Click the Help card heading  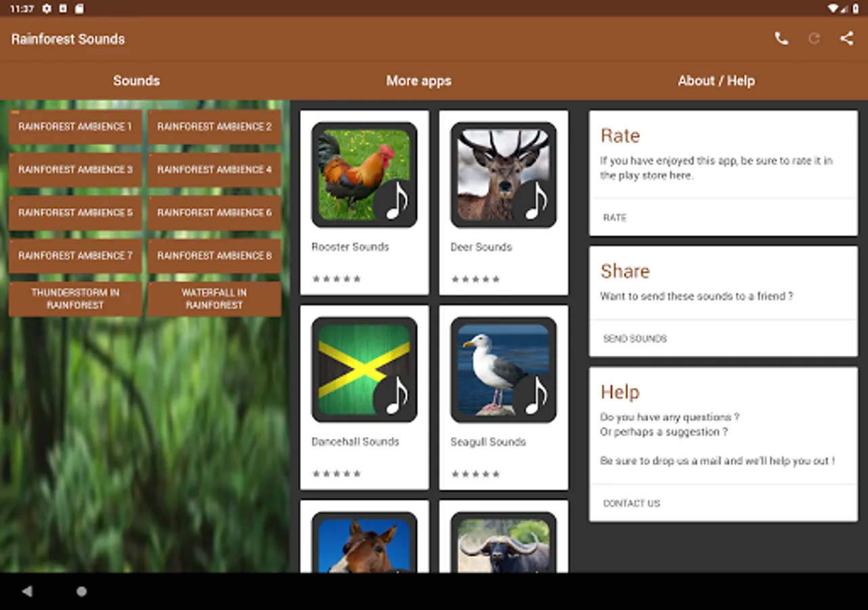tap(620, 392)
